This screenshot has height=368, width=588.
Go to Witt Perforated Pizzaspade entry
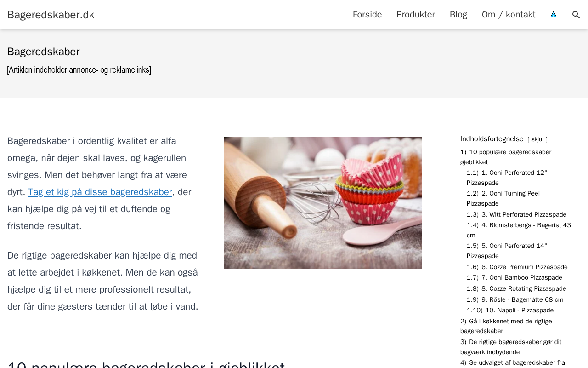point(516,215)
